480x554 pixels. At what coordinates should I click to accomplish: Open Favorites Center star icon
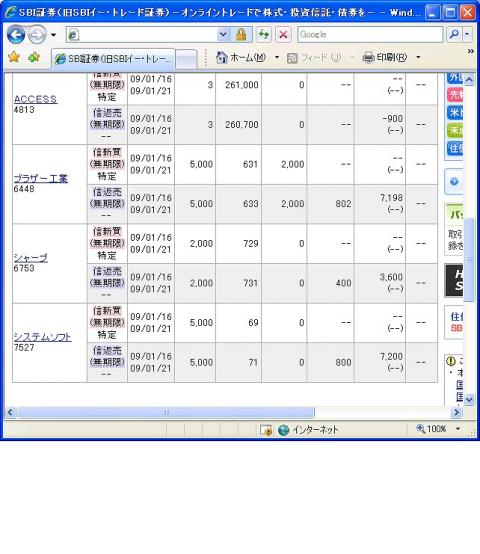(x=14, y=57)
